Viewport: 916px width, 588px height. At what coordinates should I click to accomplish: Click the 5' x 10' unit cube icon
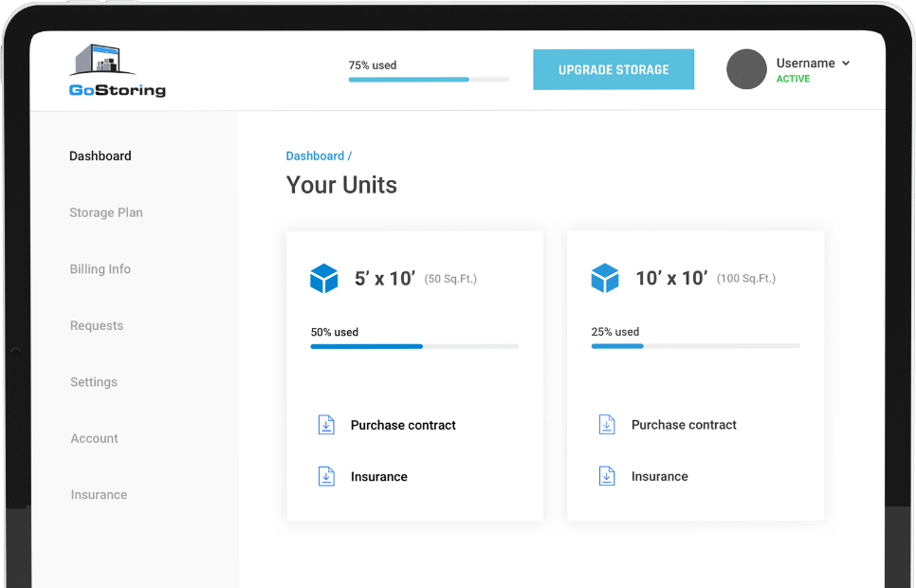tap(324, 278)
